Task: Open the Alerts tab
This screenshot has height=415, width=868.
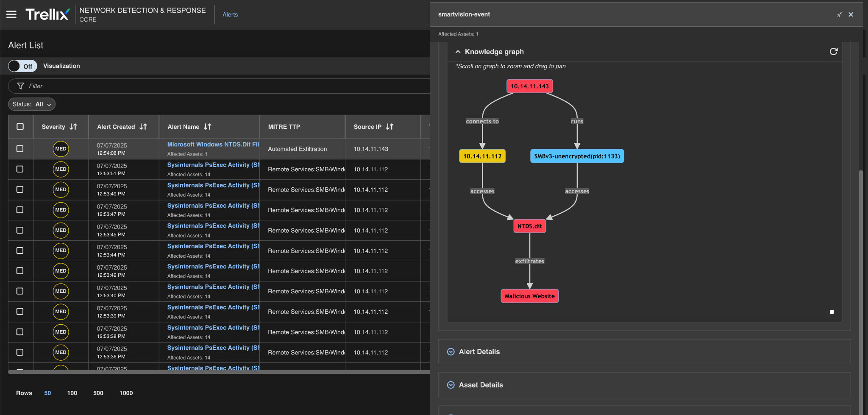Action: tap(230, 14)
